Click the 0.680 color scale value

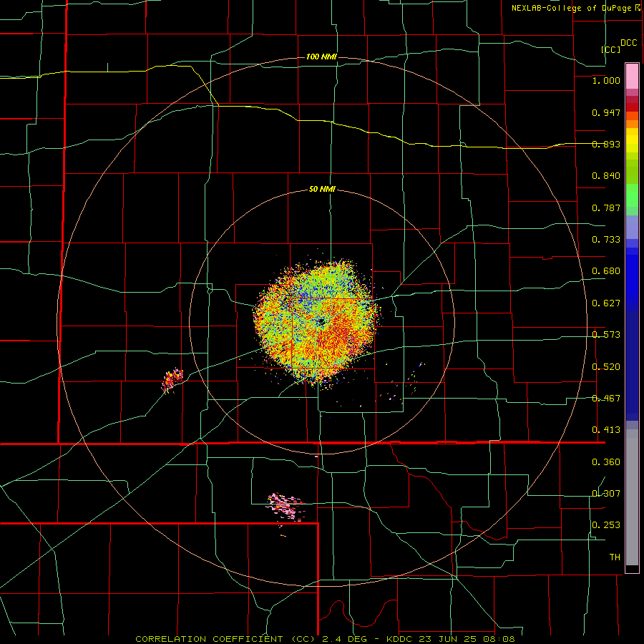coord(606,271)
